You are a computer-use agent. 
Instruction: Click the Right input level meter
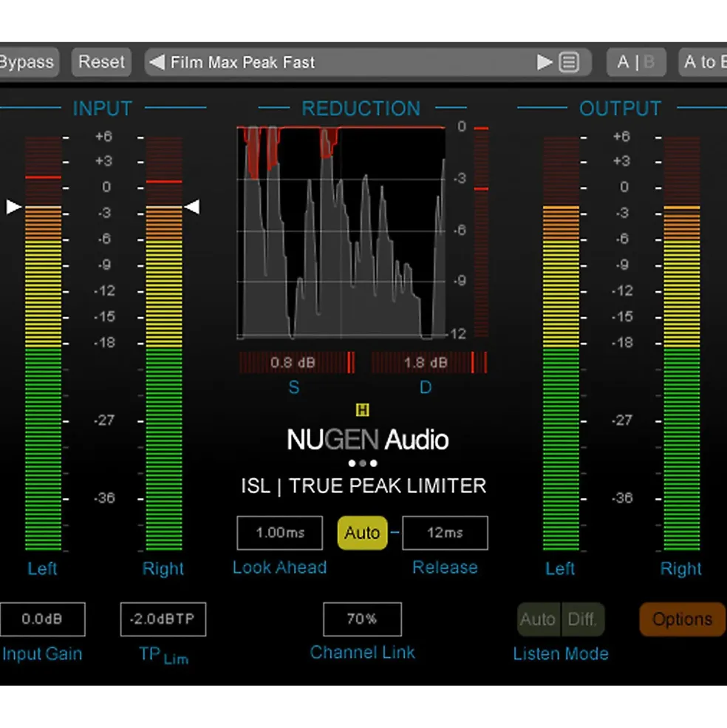click(164, 343)
